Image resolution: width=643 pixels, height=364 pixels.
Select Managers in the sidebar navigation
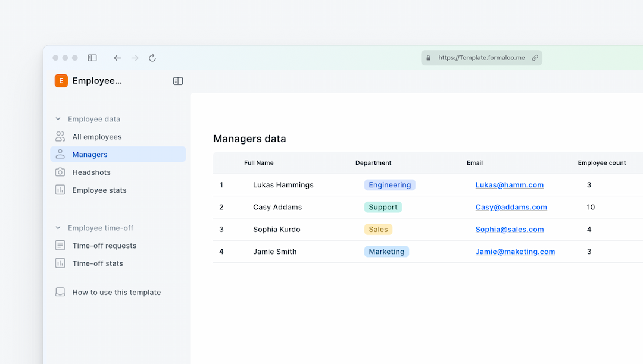tap(90, 154)
